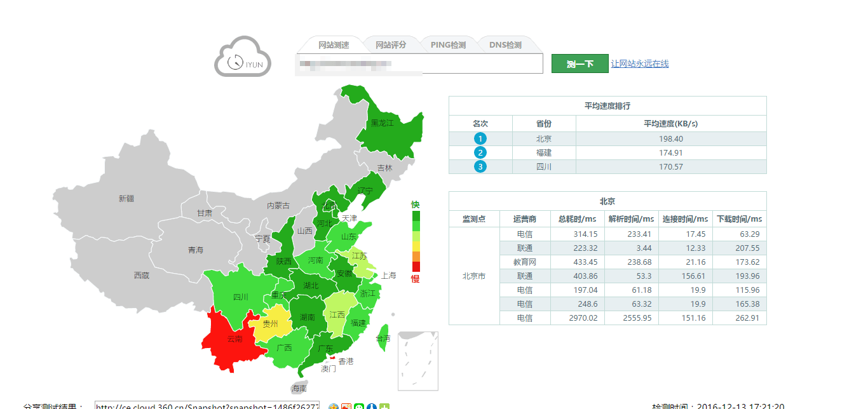Select 福建 province on the map
Viewport: 868px width, 409px height.
coord(358,323)
